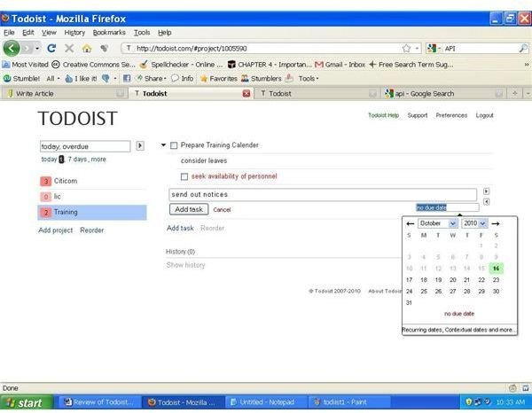Bookmark page using the star icon
The image size is (532, 413).
[x=406, y=48]
